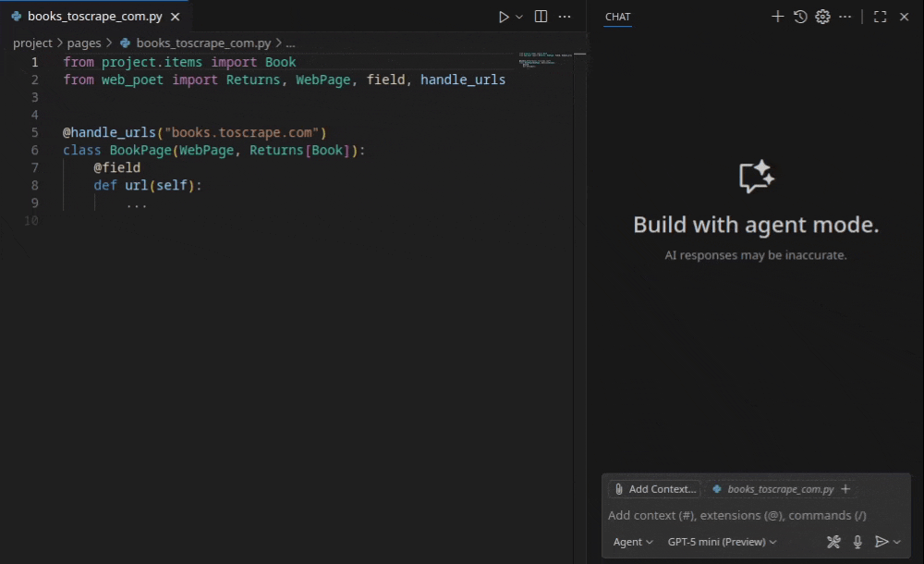The image size is (924, 564).
Task: Show chat history
Action: pyautogui.click(x=799, y=17)
